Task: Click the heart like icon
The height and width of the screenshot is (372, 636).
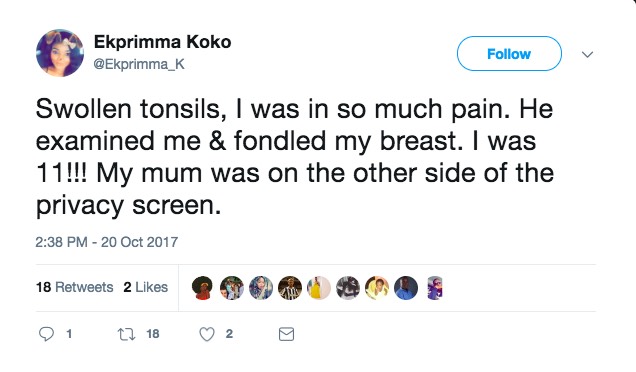Action: (x=207, y=334)
